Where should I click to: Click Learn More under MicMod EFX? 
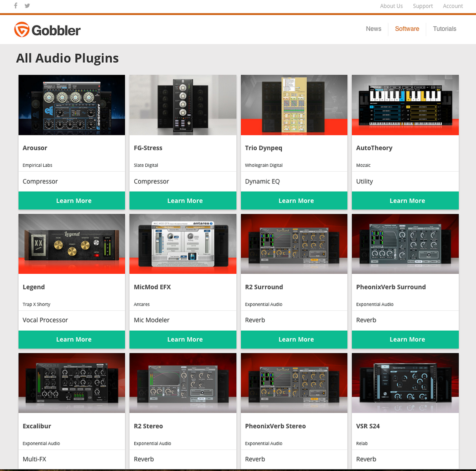pyautogui.click(x=183, y=339)
